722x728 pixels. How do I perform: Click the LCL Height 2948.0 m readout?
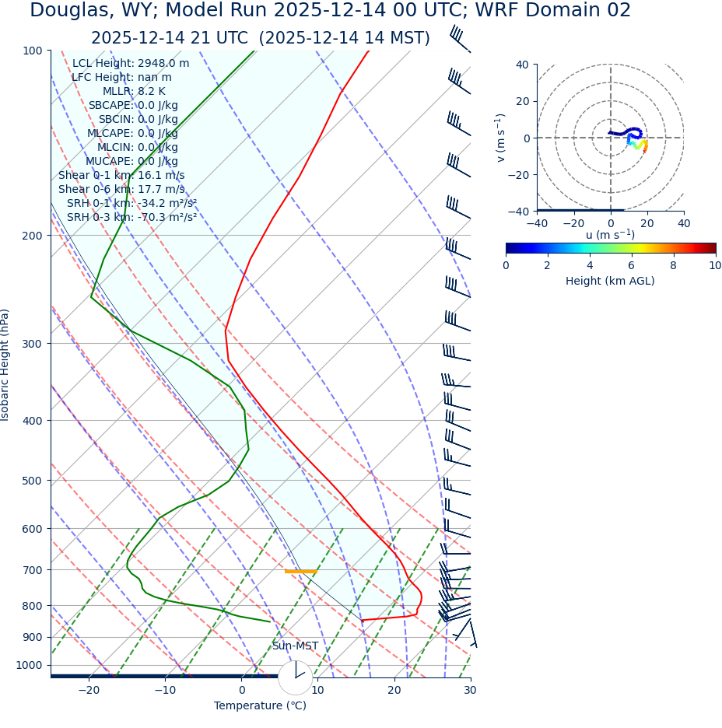click(x=130, y=63)
